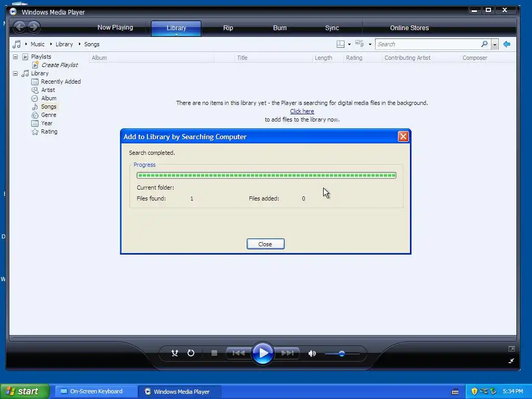Select Genre in Library tree

tap(48, 115)
